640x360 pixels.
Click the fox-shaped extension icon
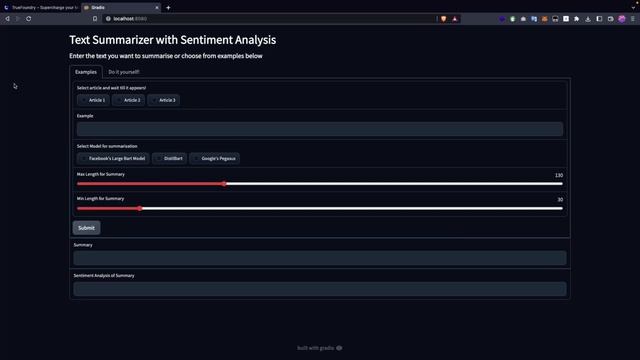point(544,19)
